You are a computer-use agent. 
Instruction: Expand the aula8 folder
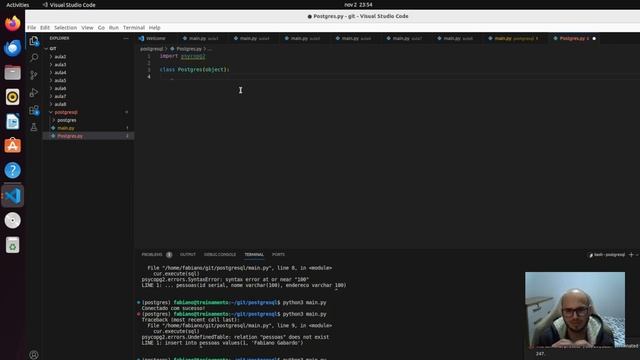click(60, 104)
